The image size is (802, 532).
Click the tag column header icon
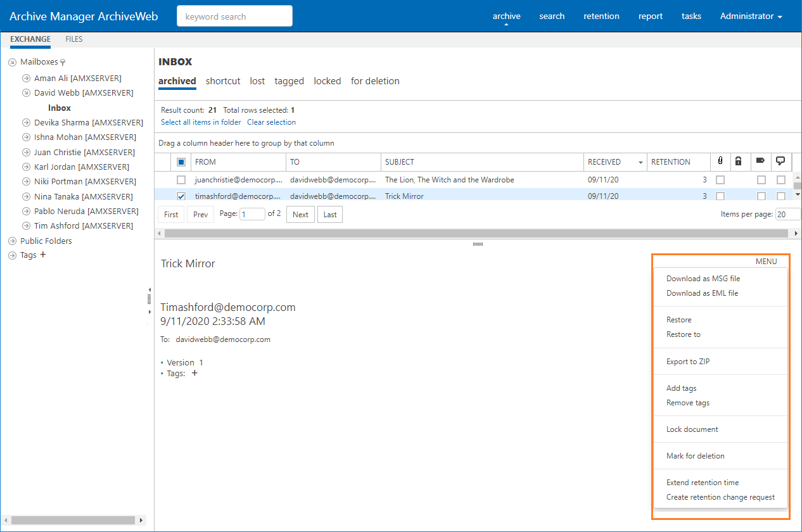pyautogui.click(x=761, y=161)
